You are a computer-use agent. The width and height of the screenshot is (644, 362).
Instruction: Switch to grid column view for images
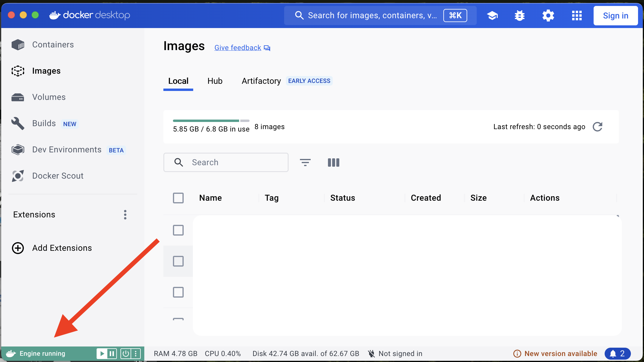coord(333,162)
